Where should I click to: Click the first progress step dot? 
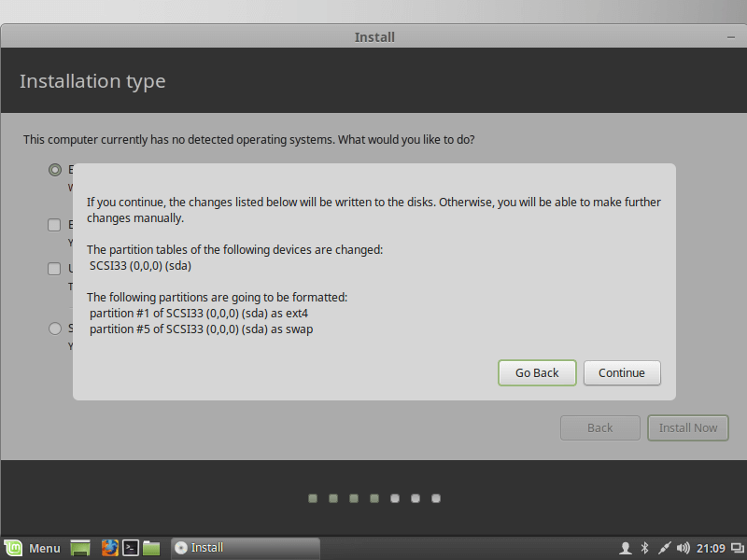pyautogui.click(x=313, y=498)
